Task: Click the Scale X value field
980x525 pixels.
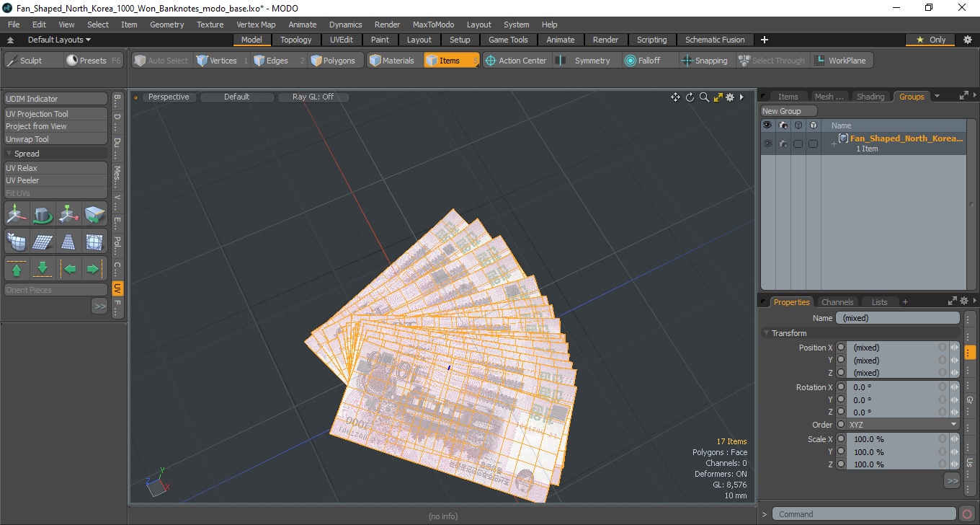Action: (x=894, y=439)
